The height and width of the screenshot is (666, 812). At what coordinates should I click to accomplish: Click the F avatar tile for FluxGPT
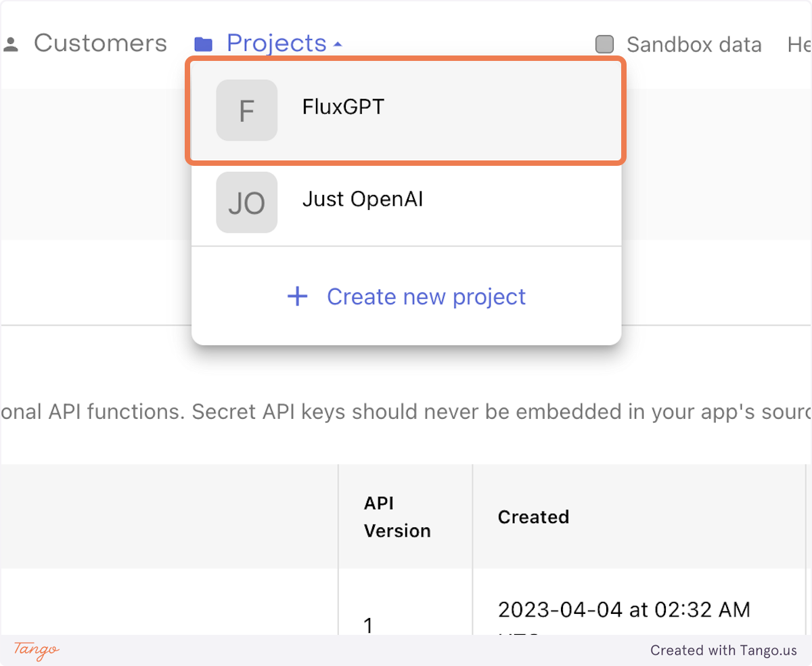pyautogui.click(x=246, y=110)
